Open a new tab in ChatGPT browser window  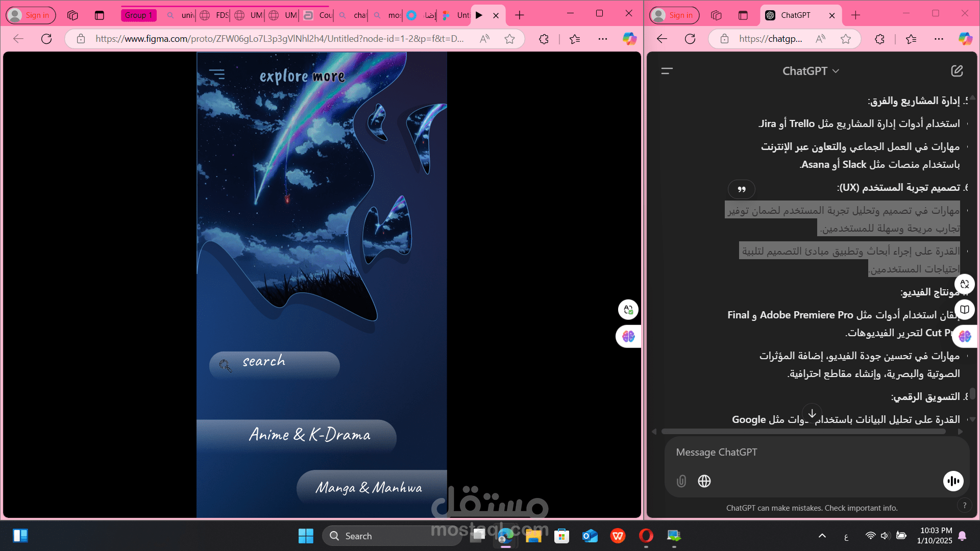pyautogui.click(x=856, y=15)
